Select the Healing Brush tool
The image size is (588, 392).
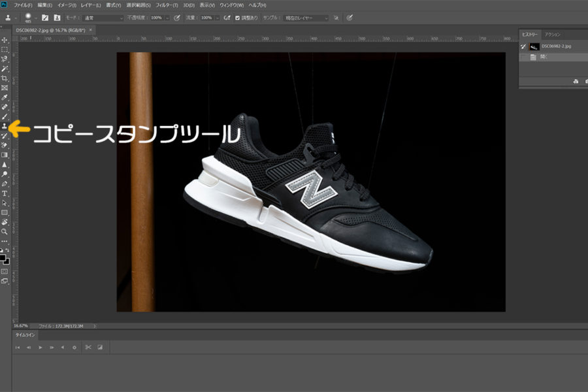coord(5,107)
